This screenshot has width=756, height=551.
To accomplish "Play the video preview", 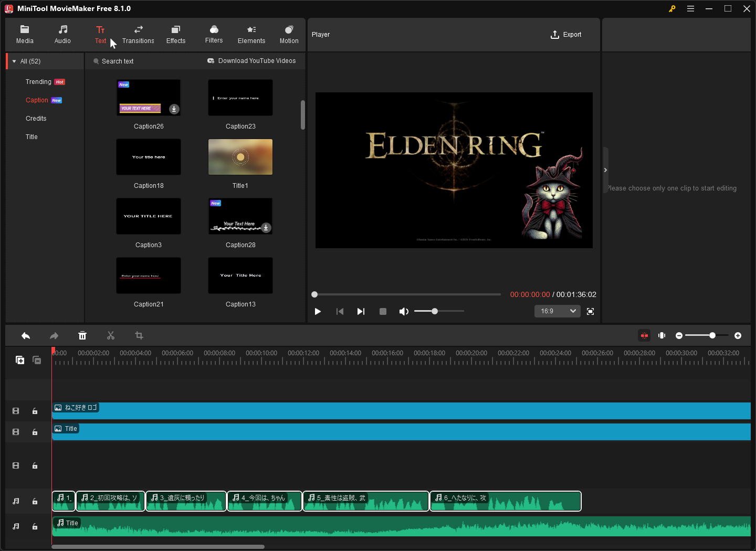I will click(x=318, y=311).
